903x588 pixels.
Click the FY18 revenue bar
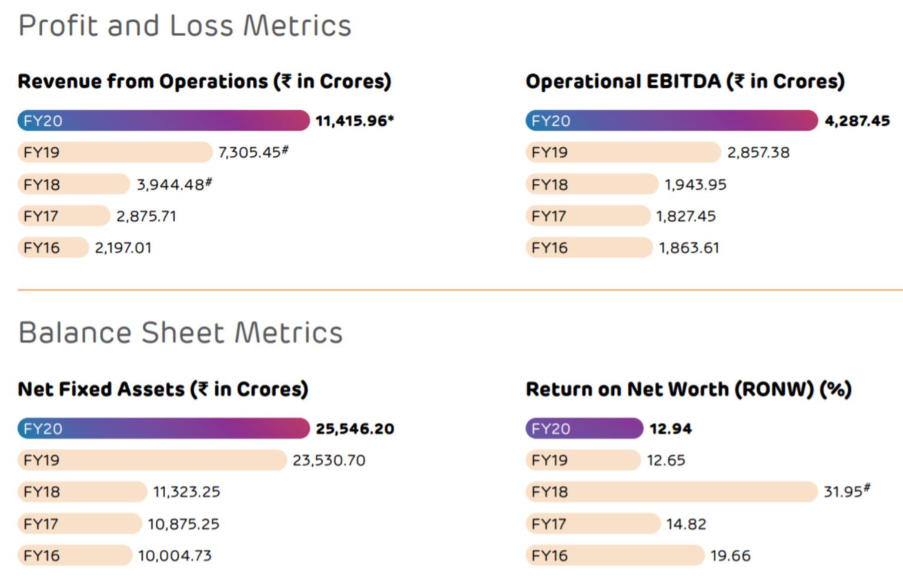coord(73,184)
